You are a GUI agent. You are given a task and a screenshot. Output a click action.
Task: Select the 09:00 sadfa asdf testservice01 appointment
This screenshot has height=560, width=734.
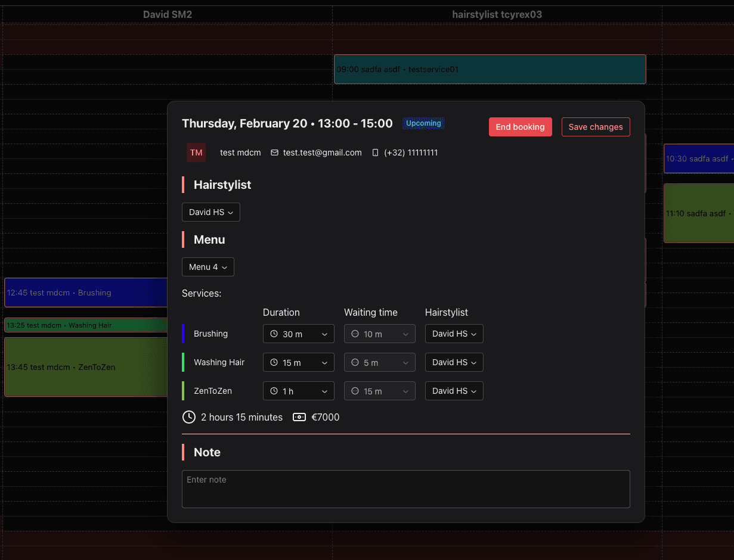point(489,69)
